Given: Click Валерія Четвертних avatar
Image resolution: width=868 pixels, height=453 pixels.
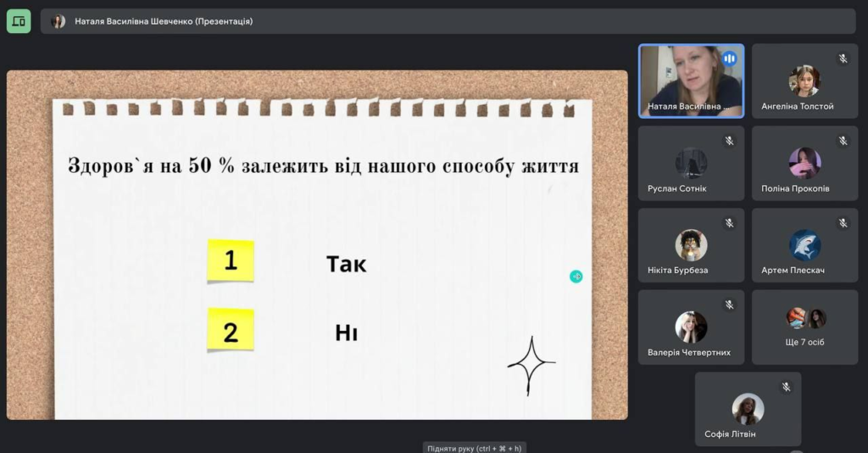Looking at the screenshot, I should [692, 327].
